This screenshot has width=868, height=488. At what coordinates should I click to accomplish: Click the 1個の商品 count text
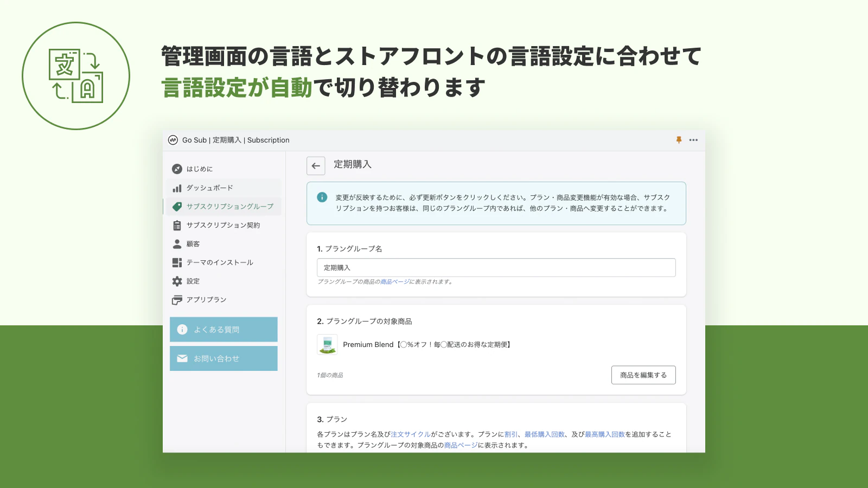pos(330,375)
